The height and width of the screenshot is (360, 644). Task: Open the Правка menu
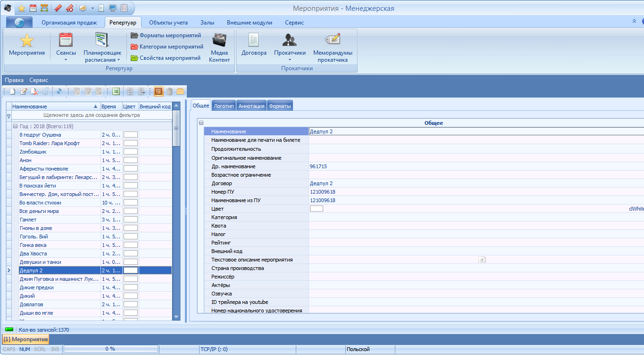coord(14,80)
